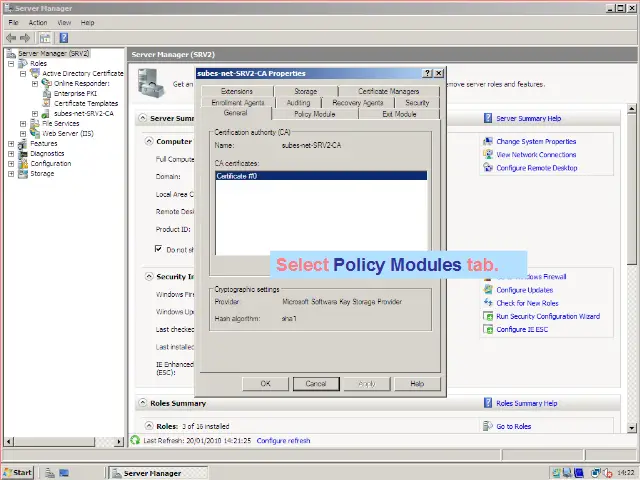Open the View menu

click(x=64, y=22)
